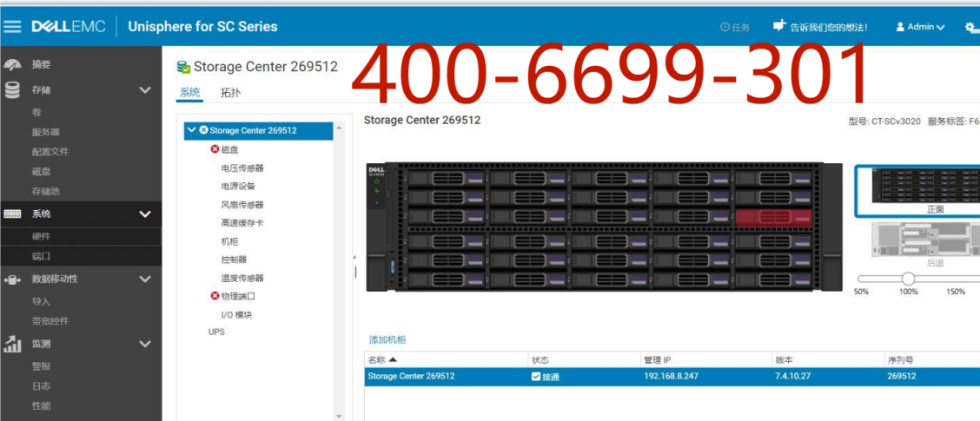The image size is (980, 421).
Task: Select 机柜 in the tree
Action: pos(229,241)
